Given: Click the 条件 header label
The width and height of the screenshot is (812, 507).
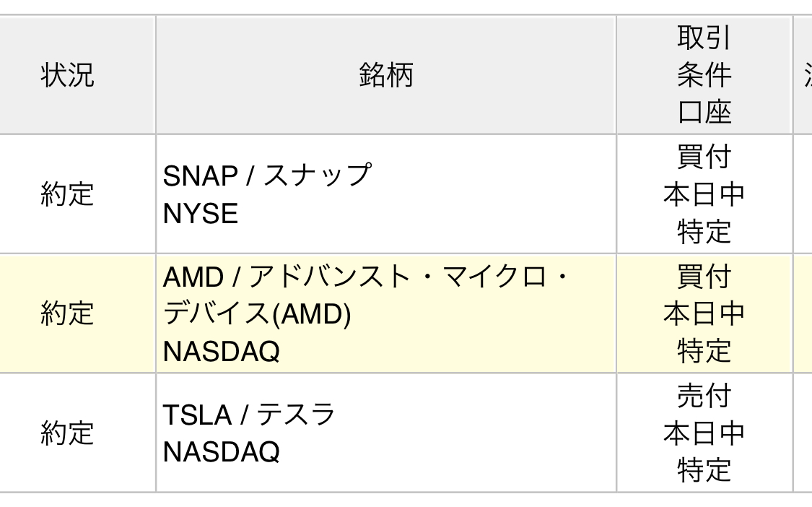Looking at the screenshot, I should click(704, 75).
